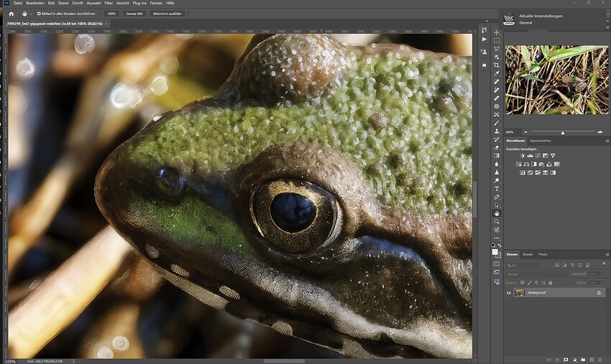Switch to the Kanäle tab
Image resolution: width=611 pixels, height=364 pixels.
tap(528, 254)
